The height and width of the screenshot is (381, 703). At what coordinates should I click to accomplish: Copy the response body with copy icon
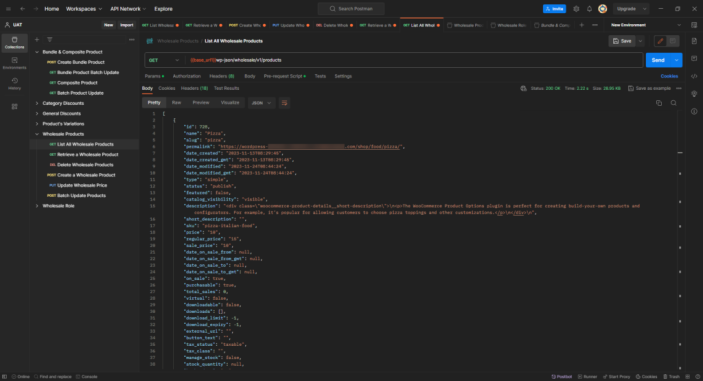(x=659, y=103)
